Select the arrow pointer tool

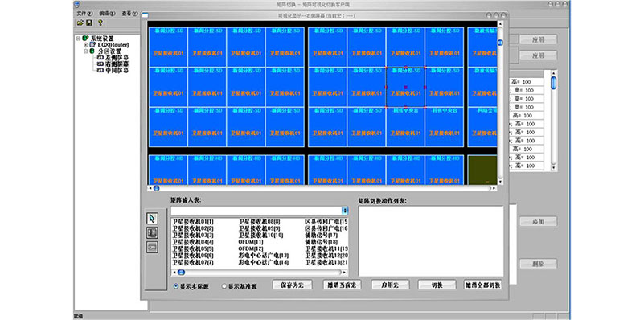pyautogui.click(x=152, y=219)
